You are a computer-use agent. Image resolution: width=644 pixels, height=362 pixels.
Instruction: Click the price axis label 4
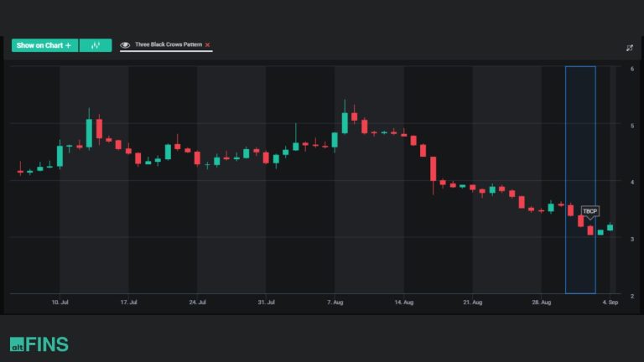click(x=632, y=182)
